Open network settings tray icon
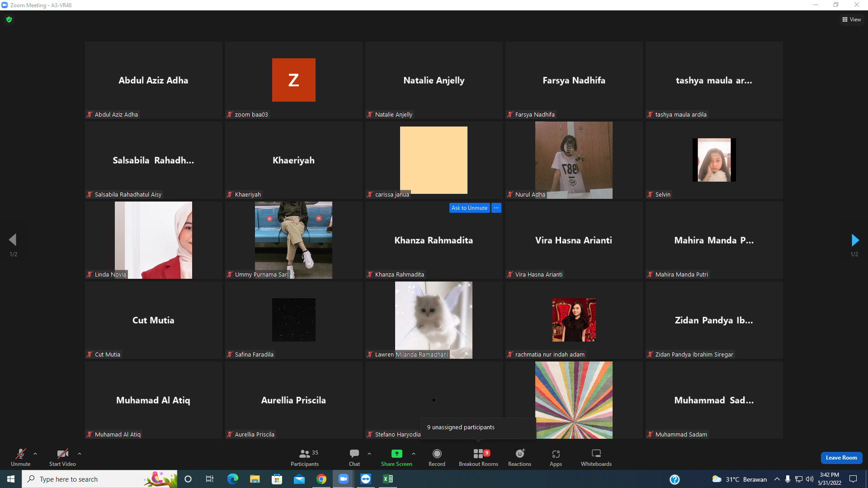Image resolution: width=868 pixels, height=488 pixels. tap(799, 479)
